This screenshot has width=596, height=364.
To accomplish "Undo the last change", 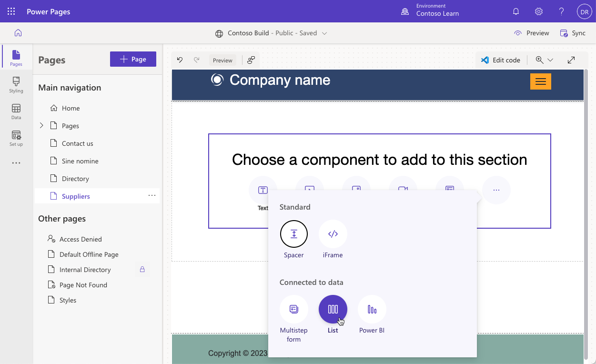I will [x=180, y=60].
